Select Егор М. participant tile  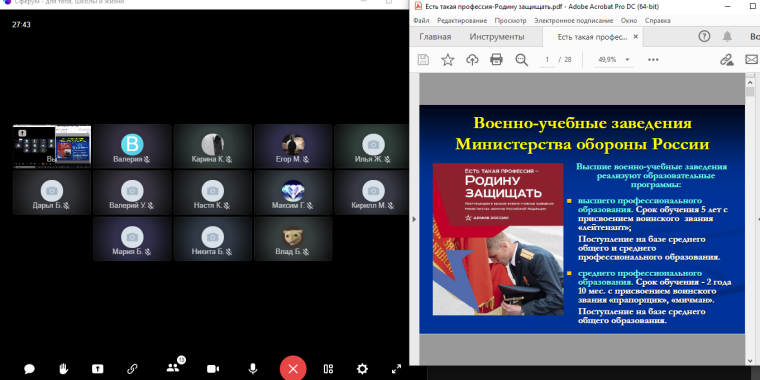[293, 146]
